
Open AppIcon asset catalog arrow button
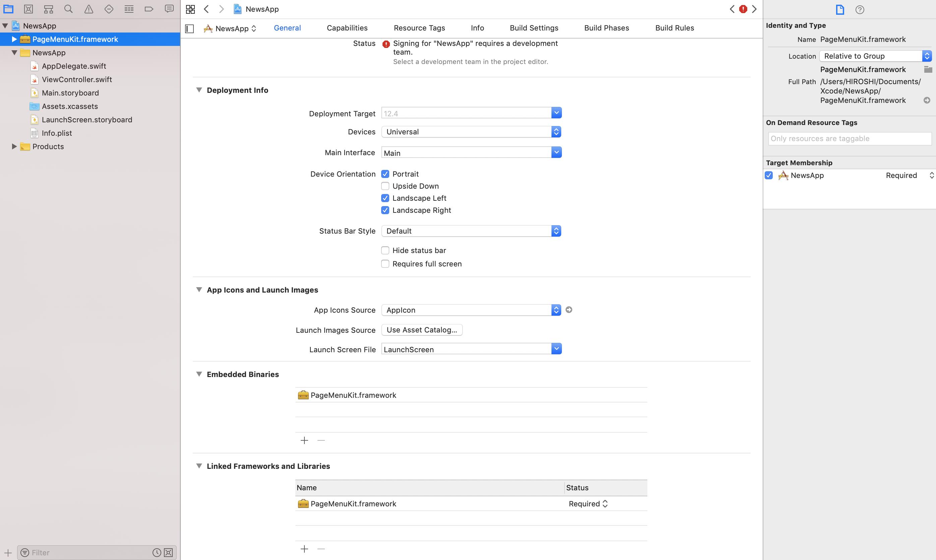tap(569, 310)
